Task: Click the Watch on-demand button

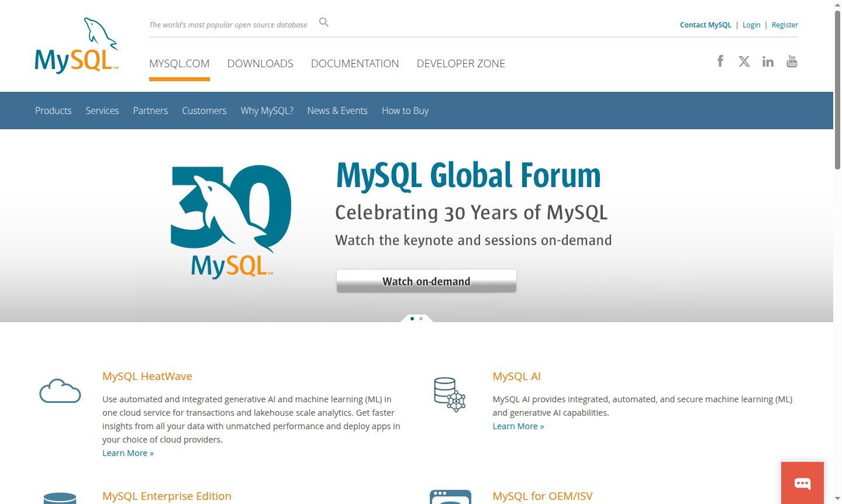Action: click(x=426, y=281)
